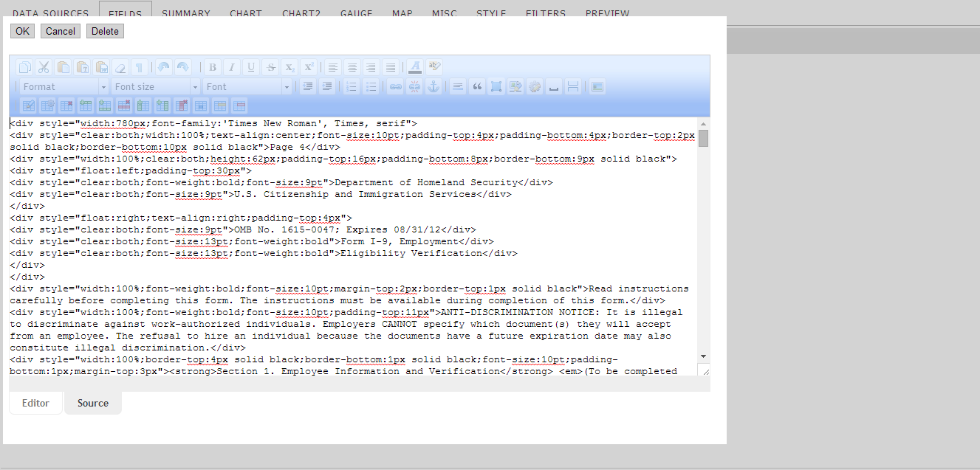Click the source scrollbar down arrow
Viewport: 980px width, 470px height.
click(704, 356)
